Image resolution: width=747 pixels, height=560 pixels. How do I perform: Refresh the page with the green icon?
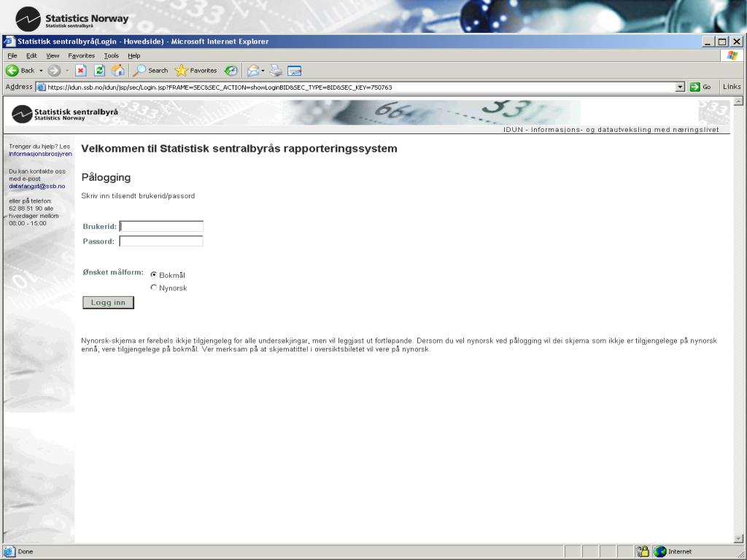click(x=99, y=71)
